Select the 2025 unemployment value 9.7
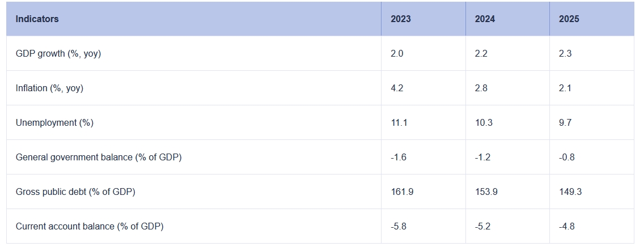 (565, 122)
